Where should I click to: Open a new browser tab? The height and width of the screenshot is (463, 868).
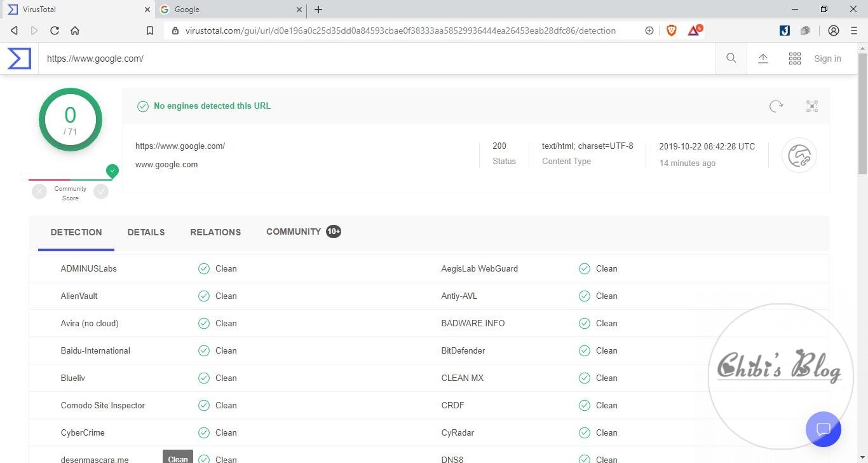click(x=318, y=10)
